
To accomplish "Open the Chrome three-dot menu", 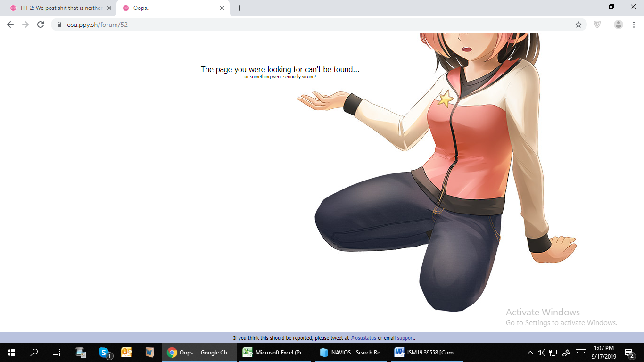I will pos(634,25).
